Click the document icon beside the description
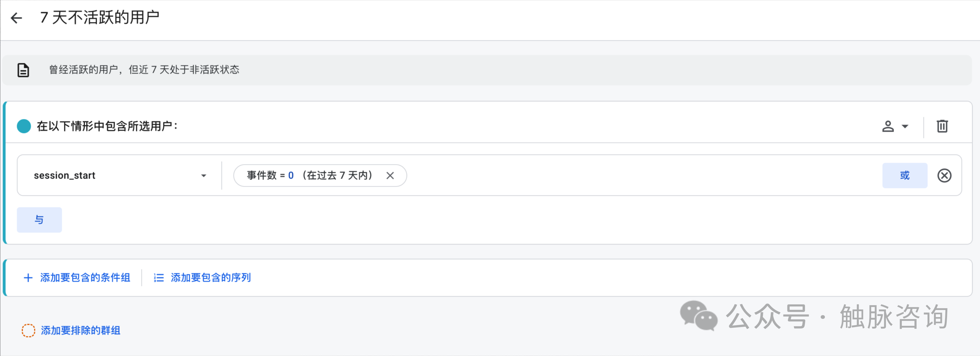The image size is (980, 356). tap(23, 70)
